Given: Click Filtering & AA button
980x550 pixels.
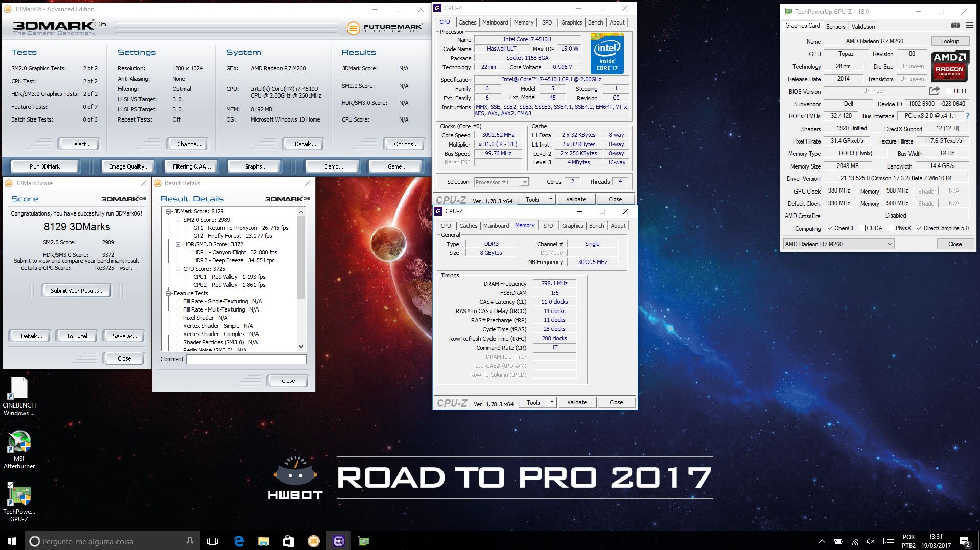Looking at the screenshot, I should pos(192,166).
